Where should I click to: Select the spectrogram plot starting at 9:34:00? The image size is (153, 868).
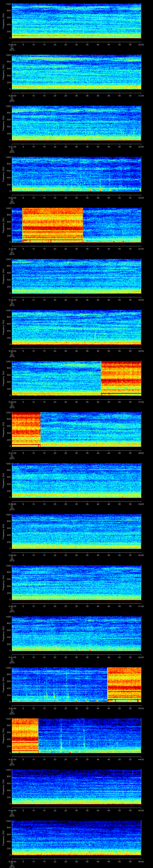pos(76,276)
